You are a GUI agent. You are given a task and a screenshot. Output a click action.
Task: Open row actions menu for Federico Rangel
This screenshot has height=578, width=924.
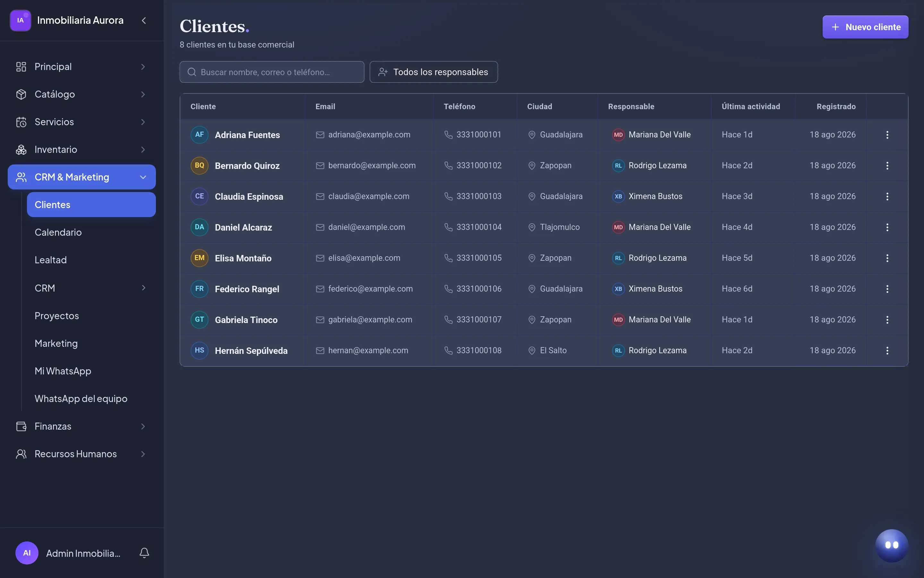[887, 289]
